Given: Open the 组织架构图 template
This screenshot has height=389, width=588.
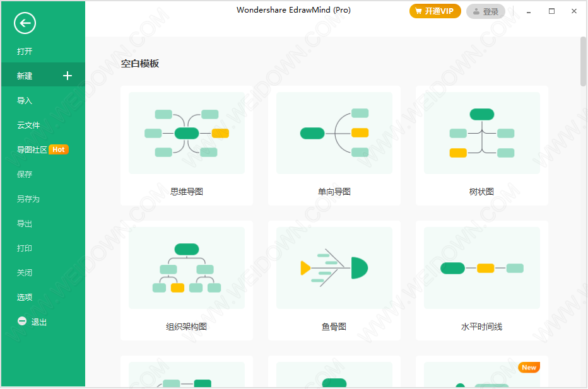Looking at the screenshot, I should coord(186,268).
